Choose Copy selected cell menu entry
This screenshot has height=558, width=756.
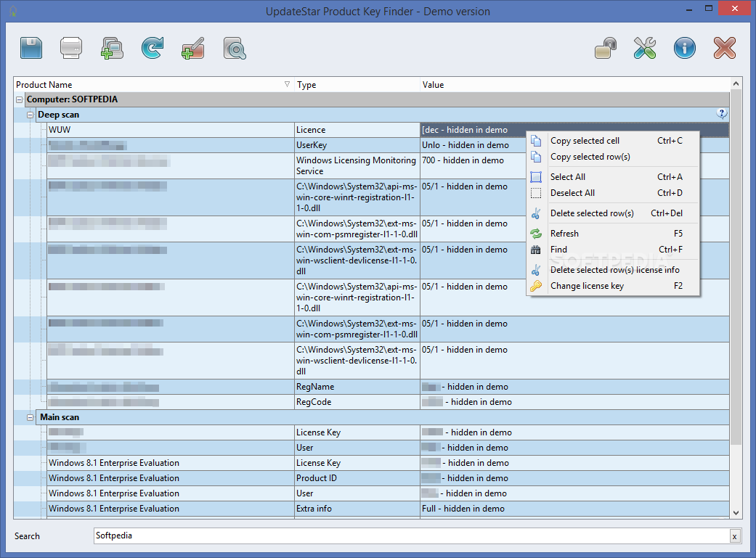(613, 141)
